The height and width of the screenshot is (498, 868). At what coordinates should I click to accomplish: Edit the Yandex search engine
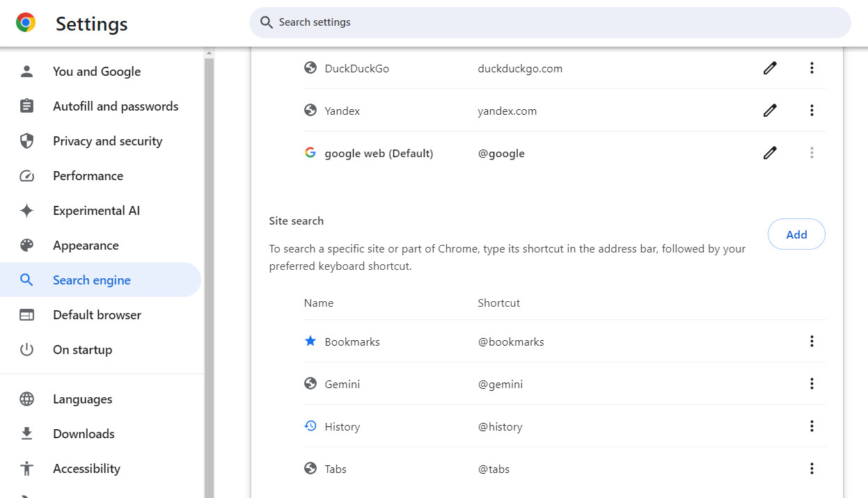point(769,111)
